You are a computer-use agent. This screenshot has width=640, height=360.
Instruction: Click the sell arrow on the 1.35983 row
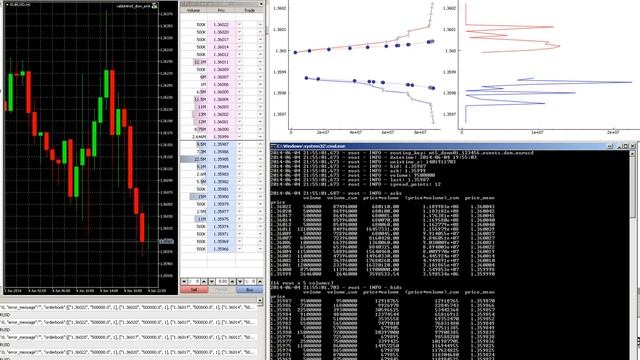point(240,174)
